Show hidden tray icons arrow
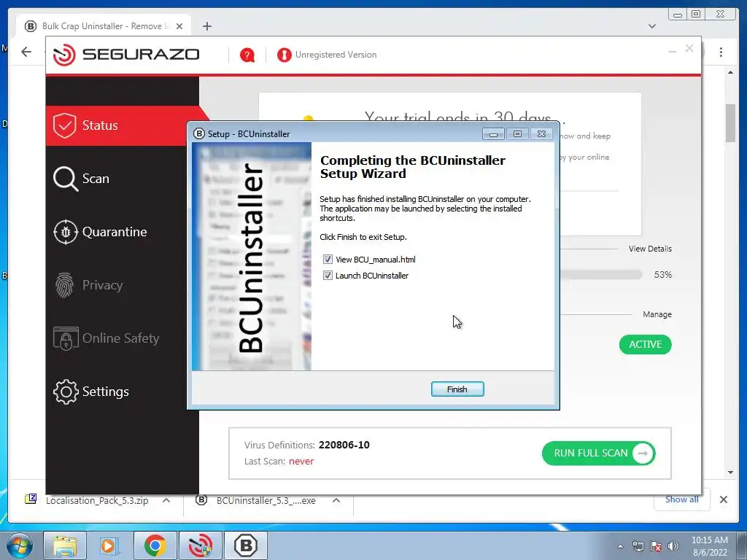The height and width of the screenshot is (560, 747). (x=620, y=546)
